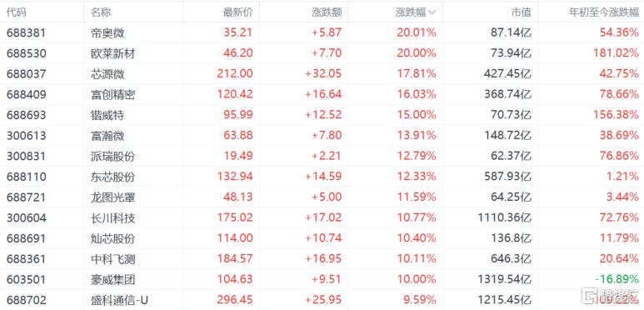Viewport: 644px width, 310px height.
Task: Sort by 涨跌额 column header
Action: click(x=327, y=12)
